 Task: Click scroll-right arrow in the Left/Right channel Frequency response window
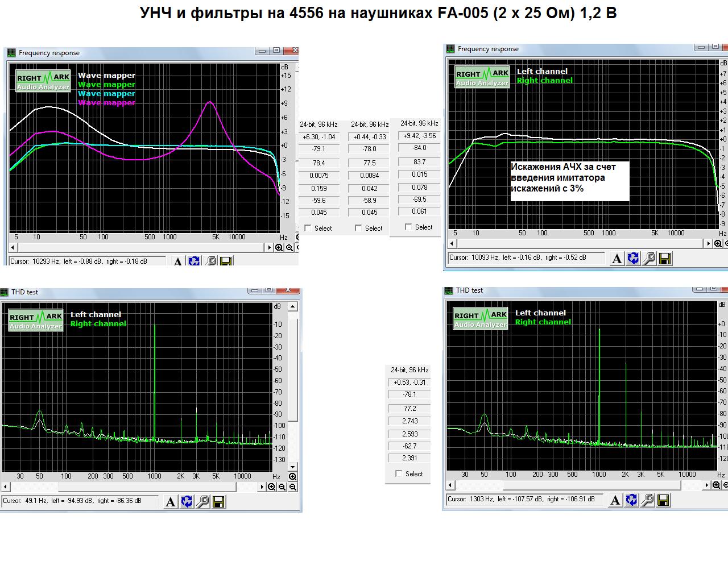709,244
